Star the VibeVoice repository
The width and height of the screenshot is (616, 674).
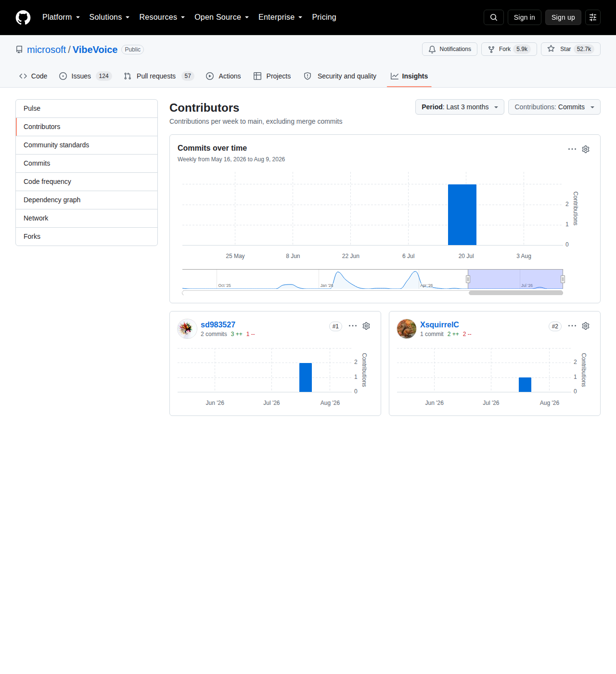pyautogui.click(x=571, y=49)
